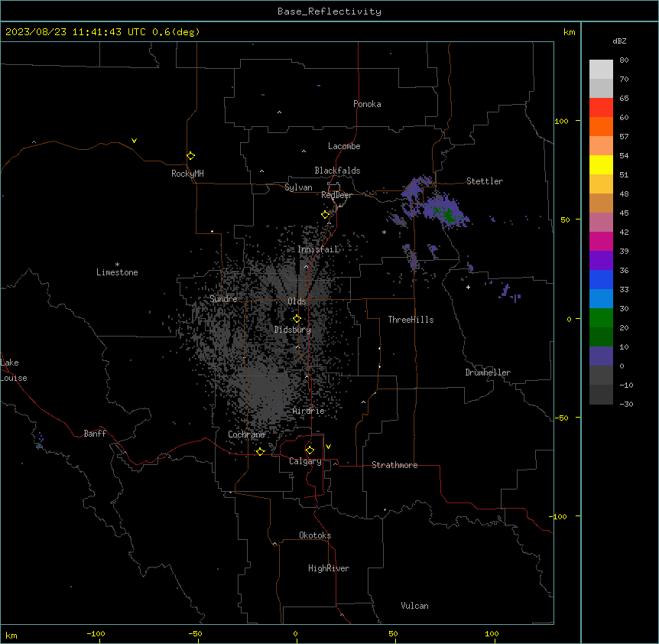Pick the dark green 10–20 dBZ legend color
Viewport: 659px width, 644px height.
click(601, 337)
